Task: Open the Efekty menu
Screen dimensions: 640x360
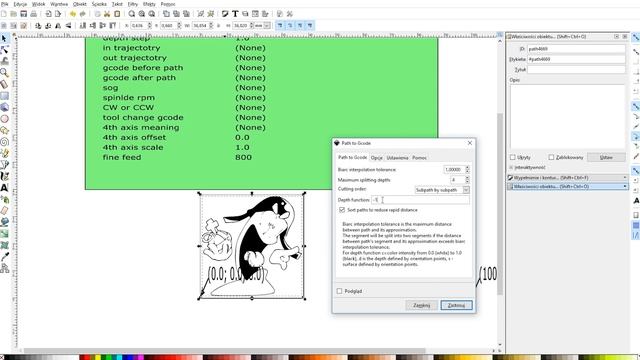Action: point(149,4)
